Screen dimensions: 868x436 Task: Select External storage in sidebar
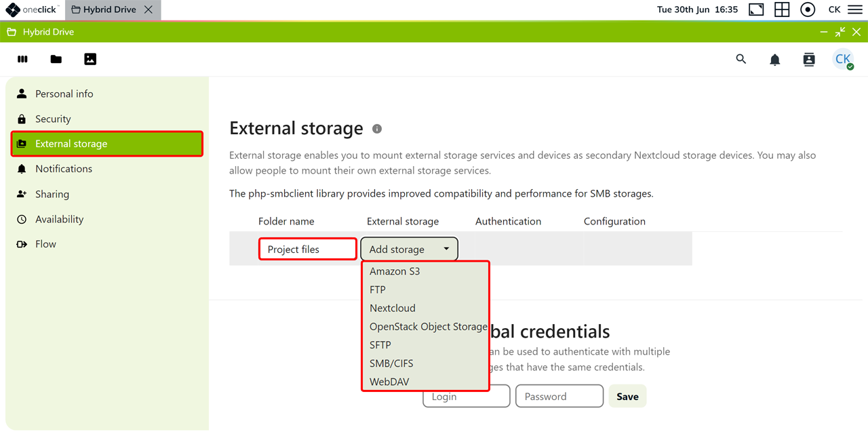tap(107, 144)
